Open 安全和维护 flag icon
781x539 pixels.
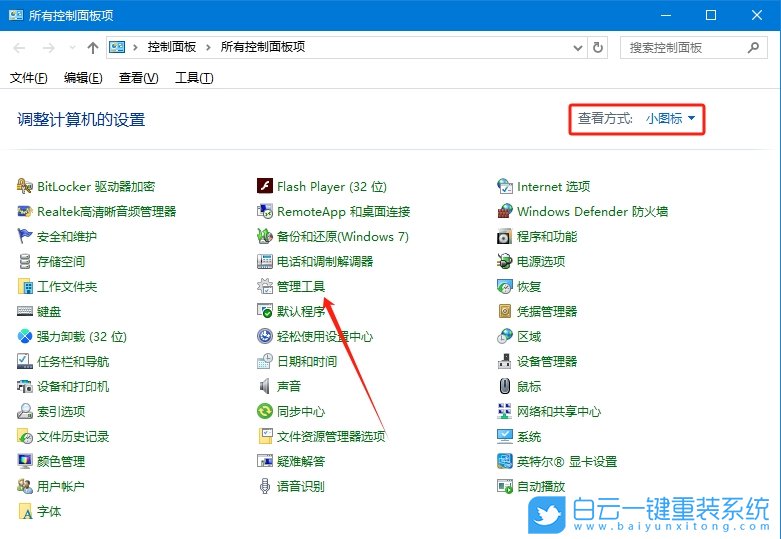[24, 236]
